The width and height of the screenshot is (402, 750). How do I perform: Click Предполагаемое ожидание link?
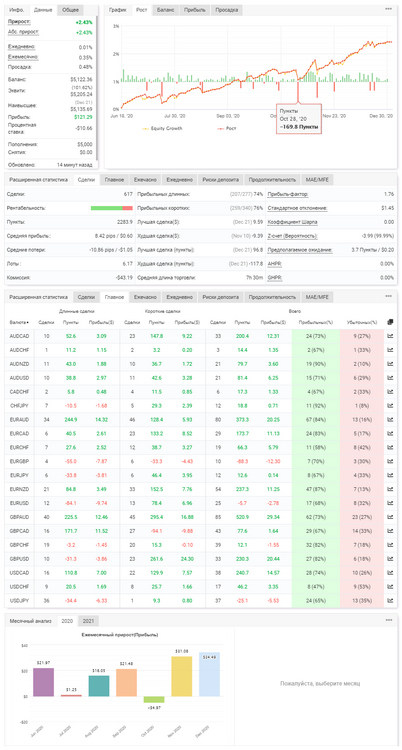[300, 250]
